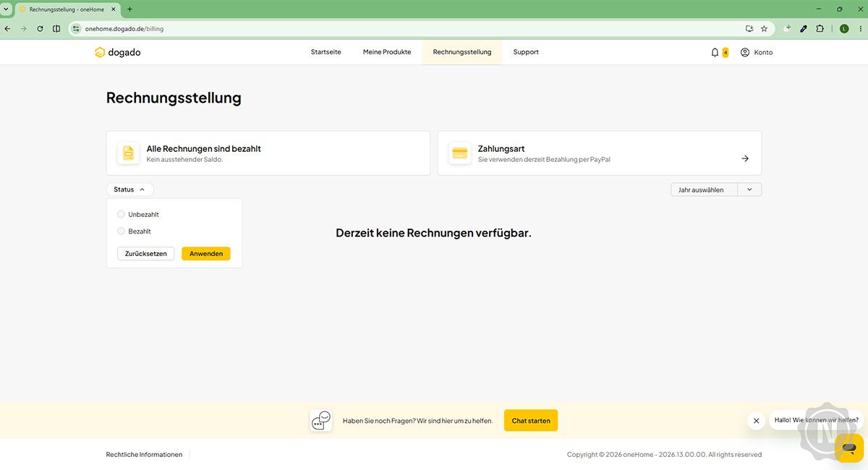Click the chat bubbles icon in help banner
Viewport: 868px width, 470px height.
pyautogui.click(x=321, y=421)
